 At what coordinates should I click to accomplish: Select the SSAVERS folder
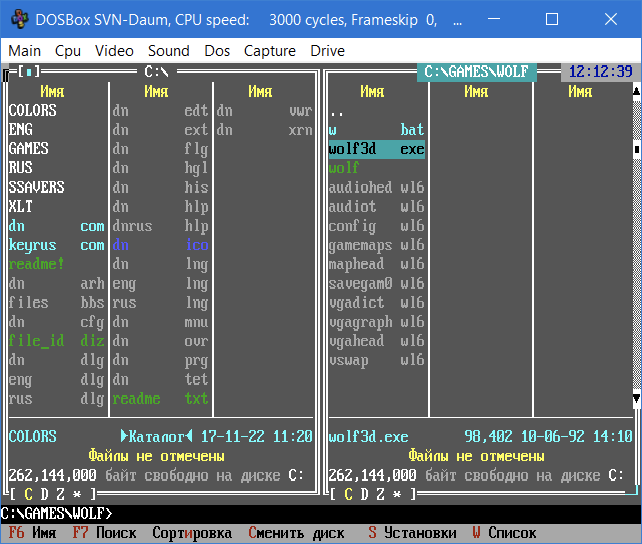[57, 187]
